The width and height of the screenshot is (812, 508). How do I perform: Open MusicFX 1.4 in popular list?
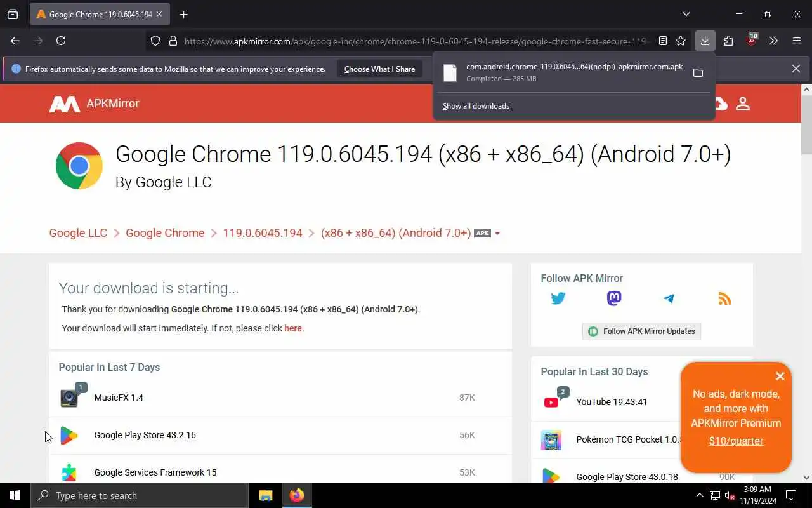(119, 398)
